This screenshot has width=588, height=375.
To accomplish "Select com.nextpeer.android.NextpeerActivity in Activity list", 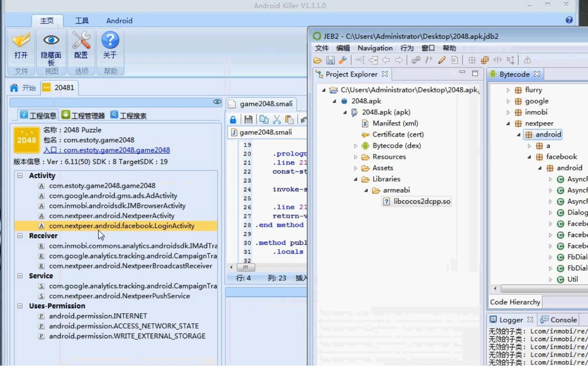I will coord(111,216).
